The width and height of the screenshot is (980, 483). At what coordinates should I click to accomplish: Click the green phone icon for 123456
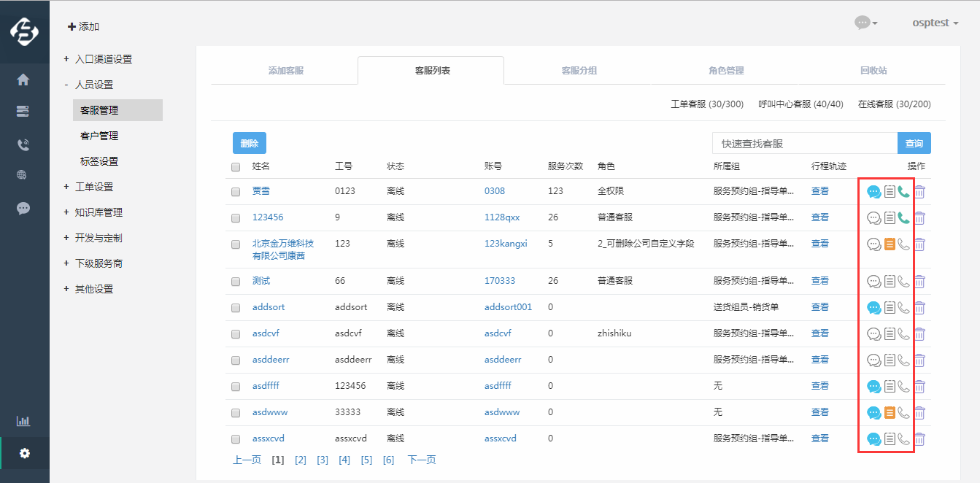point(904,217)
